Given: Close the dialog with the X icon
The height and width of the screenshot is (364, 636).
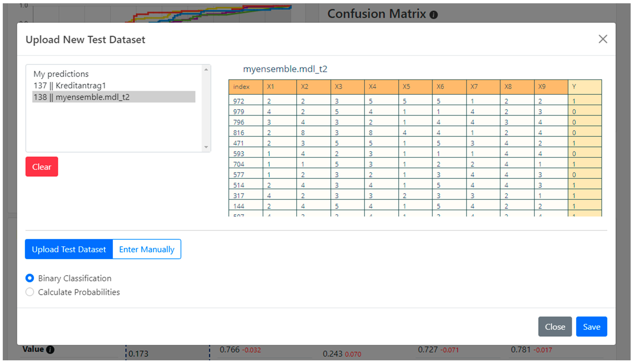Looking at the screenshot, I should [x=603, y=39].
